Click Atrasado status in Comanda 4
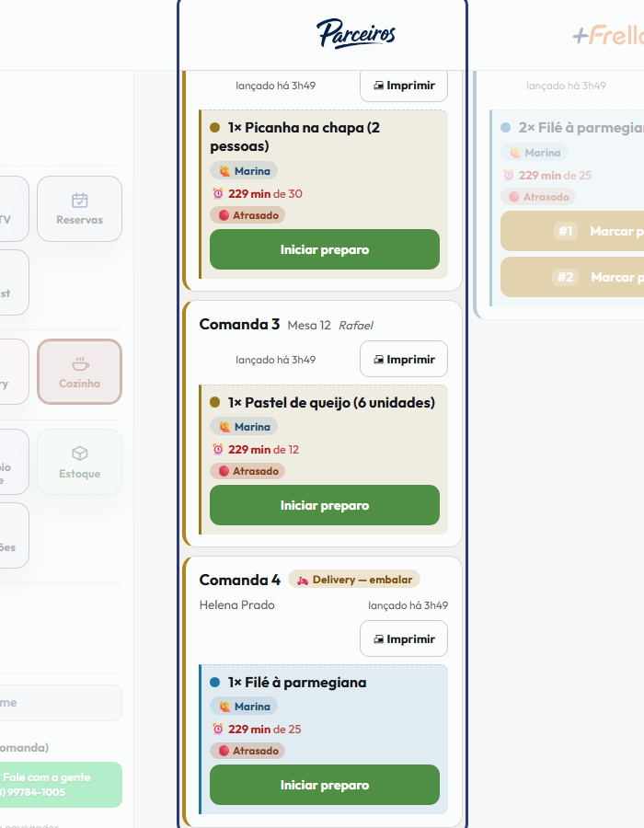This screenshot has width=644, height=828. click(x=247, y=751)
